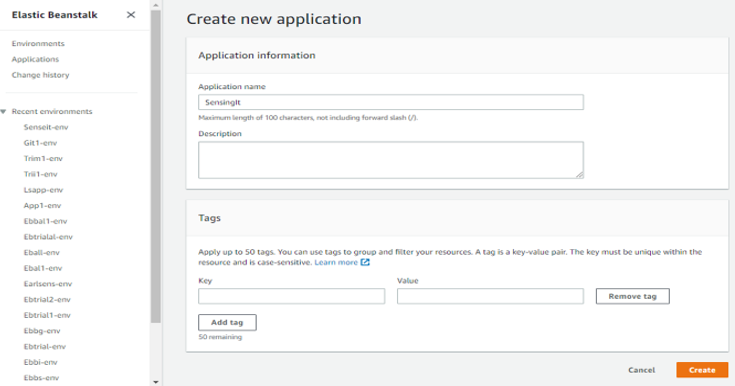This screenshot has height=386, width=735.
Task: Click the orange Create button
Action: 702,370
